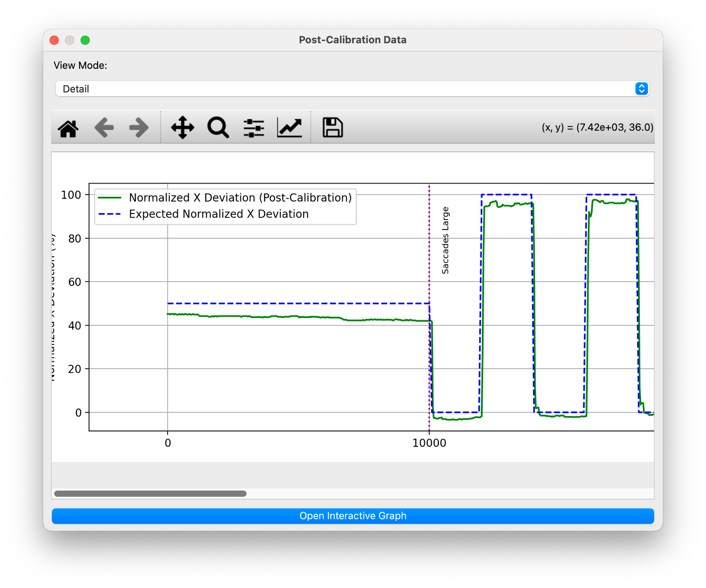Select the Zoom to rectangle magnifier
This screenshot has width=706, height=588.
pyautogui.click(x=218, y=128)
